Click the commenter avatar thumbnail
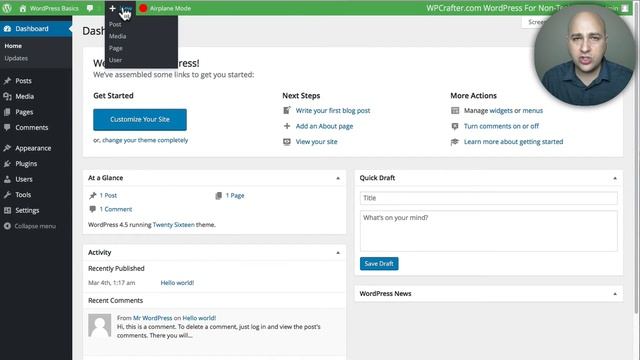 coord(100,325)
